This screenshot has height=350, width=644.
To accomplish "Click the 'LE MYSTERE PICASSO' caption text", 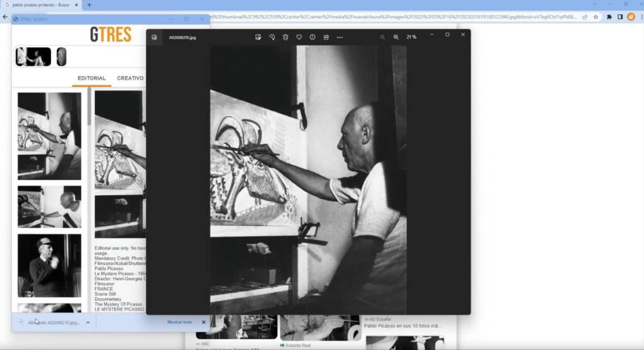I will coord(119,309).
